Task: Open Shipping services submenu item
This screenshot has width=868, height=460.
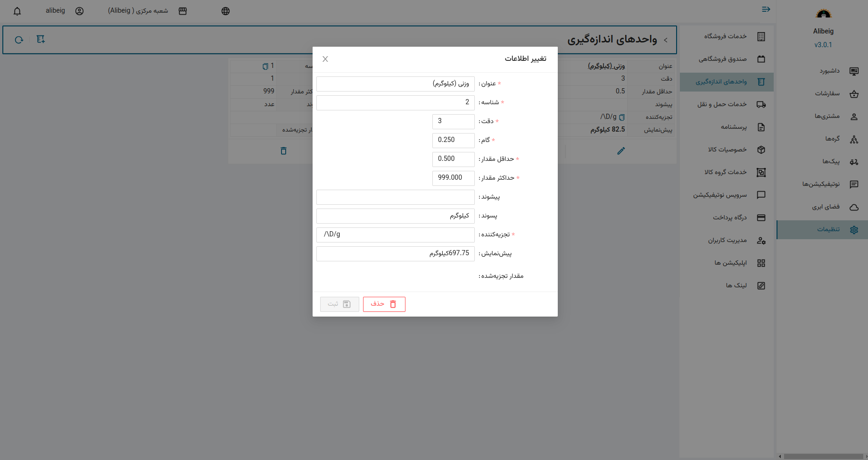Action: [x=722, y=104]
